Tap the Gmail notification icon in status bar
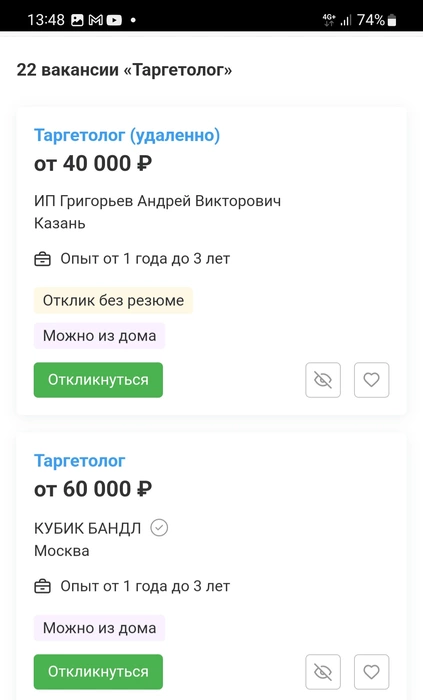This screenshot has width=423, height=700. pos(96,20)
